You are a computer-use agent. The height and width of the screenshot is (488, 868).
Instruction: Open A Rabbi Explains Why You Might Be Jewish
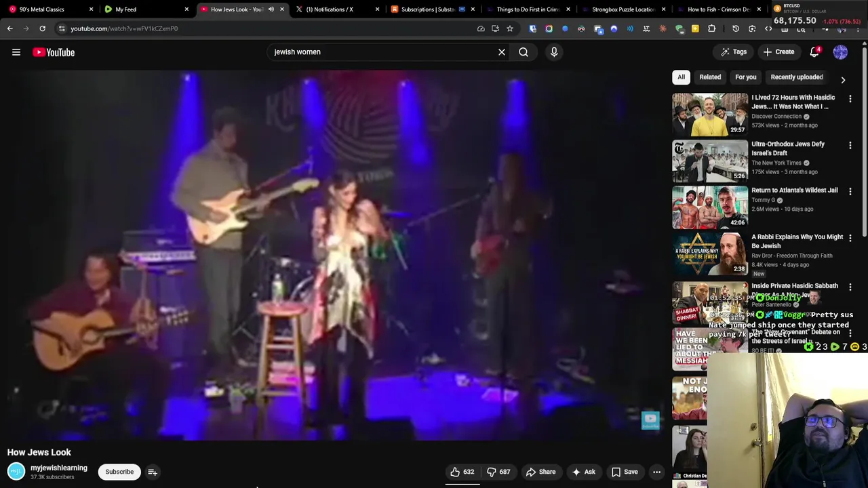coord(797,241)
